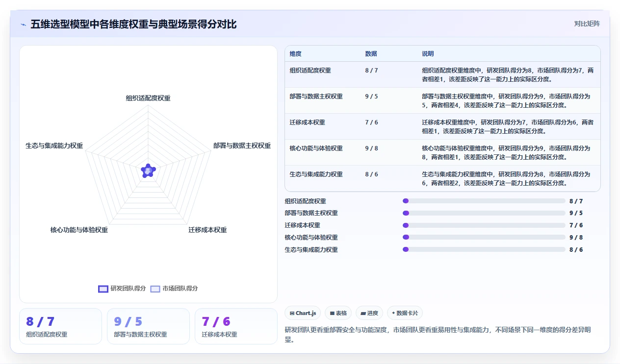Click the 核心功能与体验权重 progress bar

[x=484, y=238]
